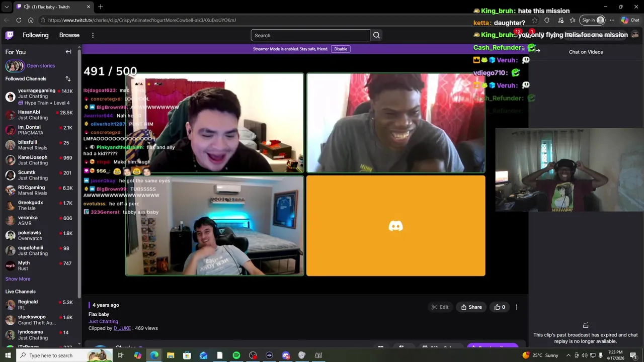Open notification center icon
The width and height of the screenshot is (644, 362).
point(633,355)
